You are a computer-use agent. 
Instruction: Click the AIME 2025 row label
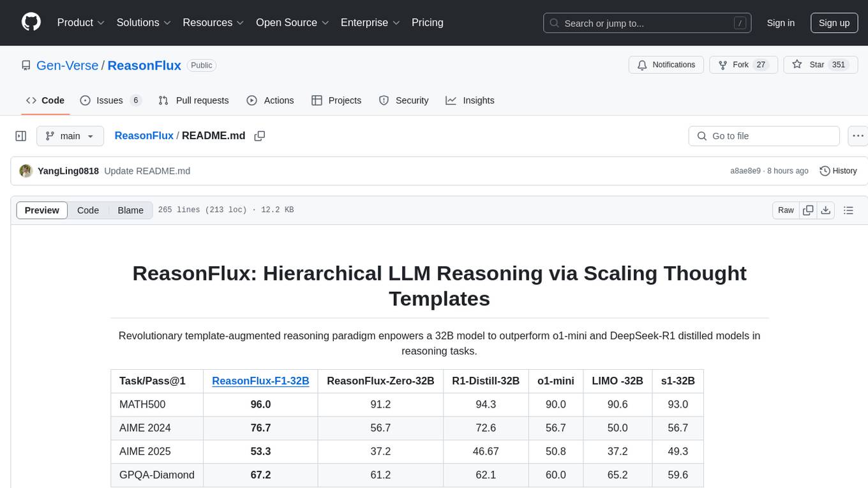pyautogui.click(x=145, y=452)
